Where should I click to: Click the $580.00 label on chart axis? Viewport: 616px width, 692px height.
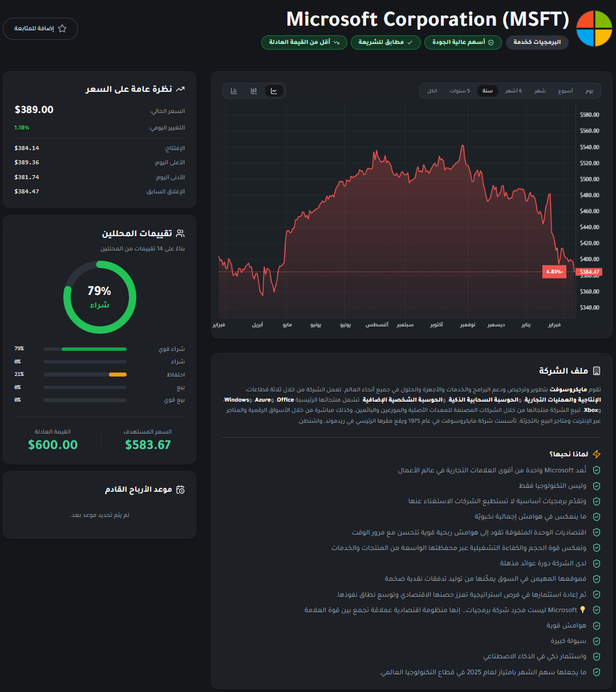pos(589,115)
